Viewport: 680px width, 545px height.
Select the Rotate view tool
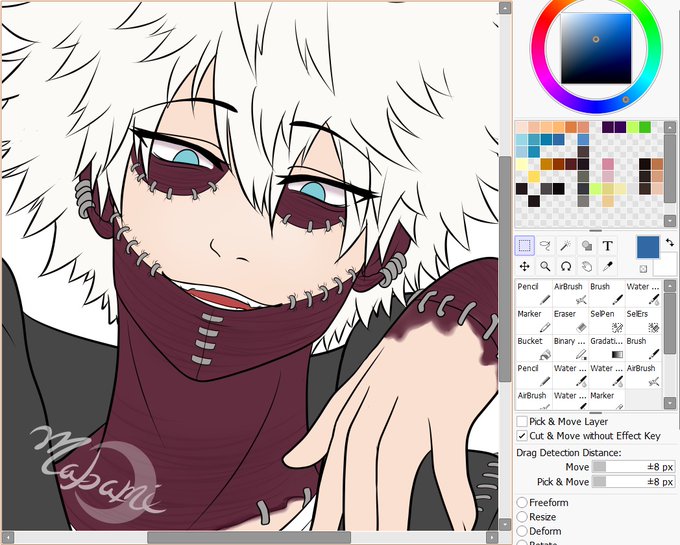(x=566, y=266)
